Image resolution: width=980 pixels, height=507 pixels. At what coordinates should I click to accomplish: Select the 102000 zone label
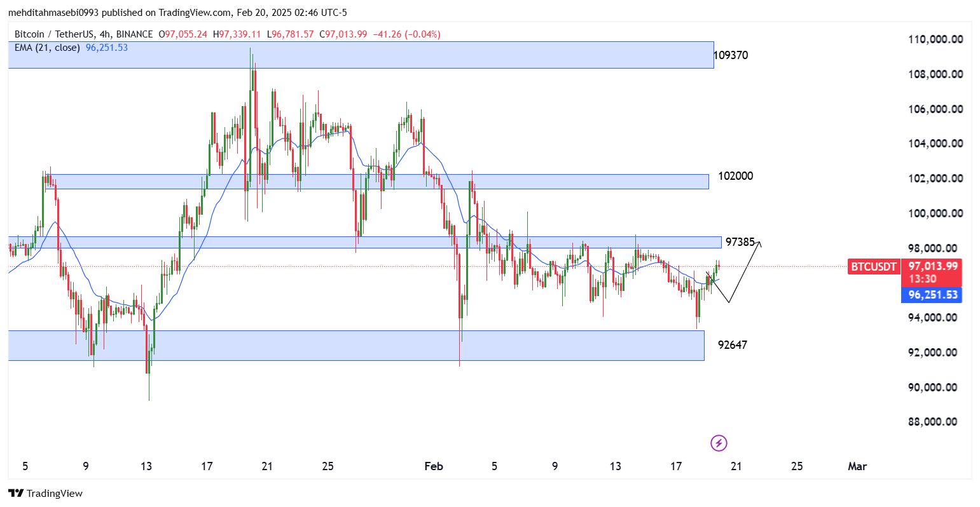click(x=736, y=176)
